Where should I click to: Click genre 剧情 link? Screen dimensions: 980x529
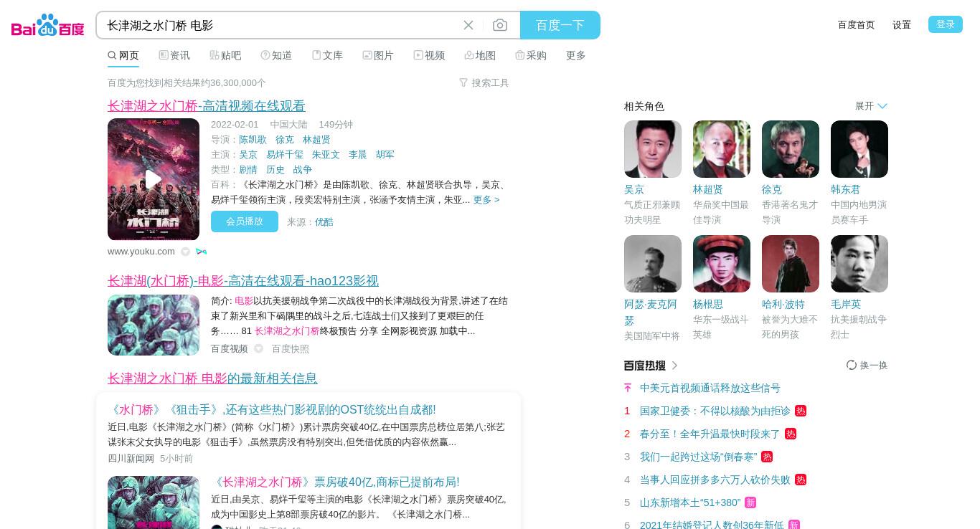248,169
